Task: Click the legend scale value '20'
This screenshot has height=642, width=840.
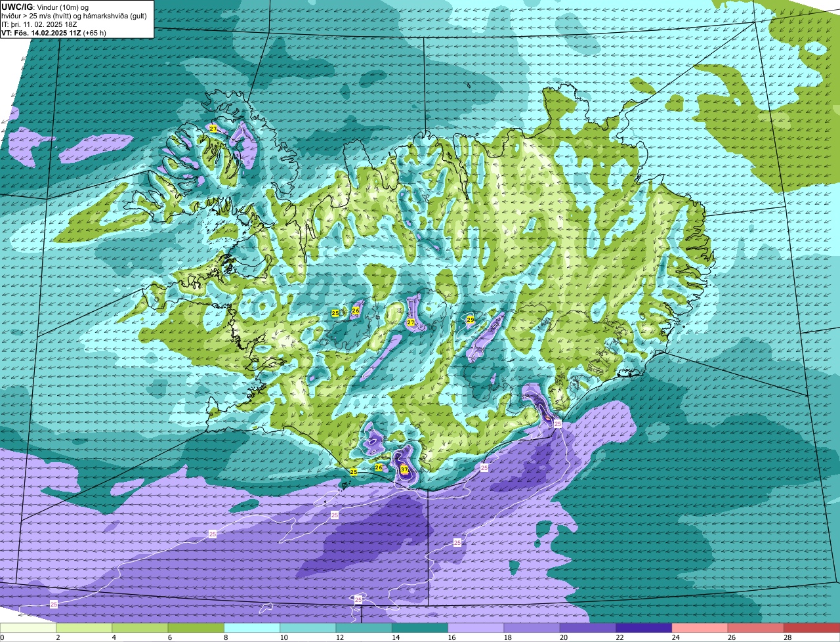Action: click(x=562, y=637)
